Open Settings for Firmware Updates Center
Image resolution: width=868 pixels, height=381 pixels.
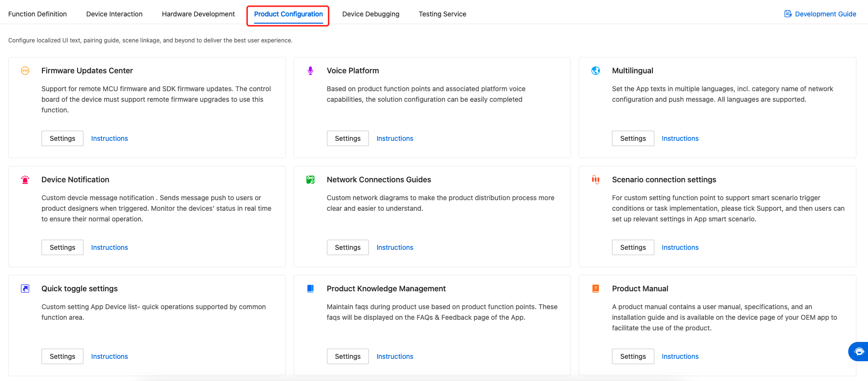[x=62, y=138]
